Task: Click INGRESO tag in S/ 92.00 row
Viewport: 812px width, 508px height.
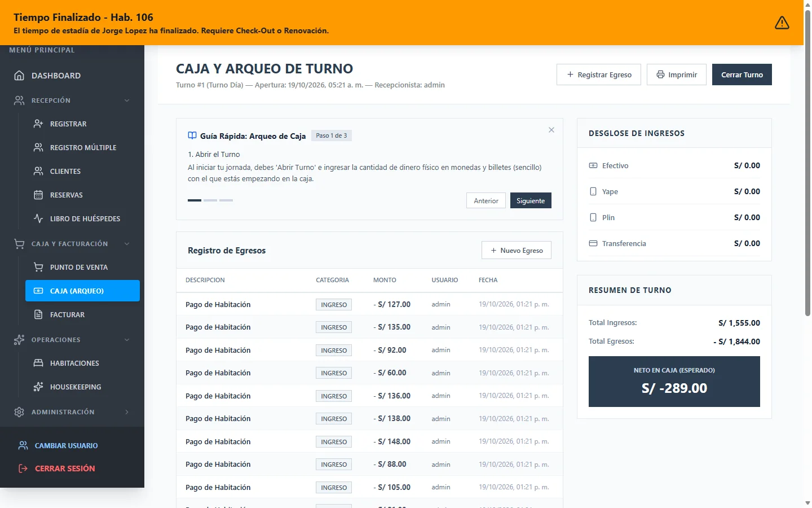Action: pos(334,351)
